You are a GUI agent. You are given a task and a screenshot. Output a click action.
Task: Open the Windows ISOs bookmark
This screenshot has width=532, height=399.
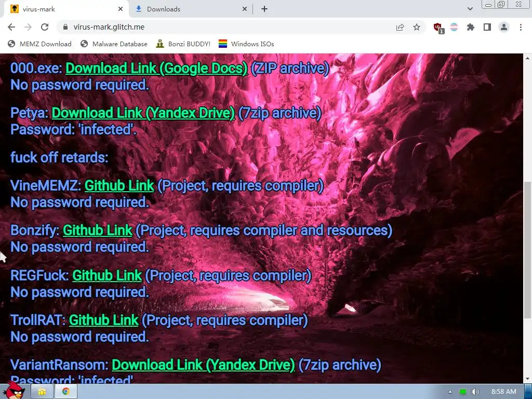pyautogui.click(x=246, y=44)
